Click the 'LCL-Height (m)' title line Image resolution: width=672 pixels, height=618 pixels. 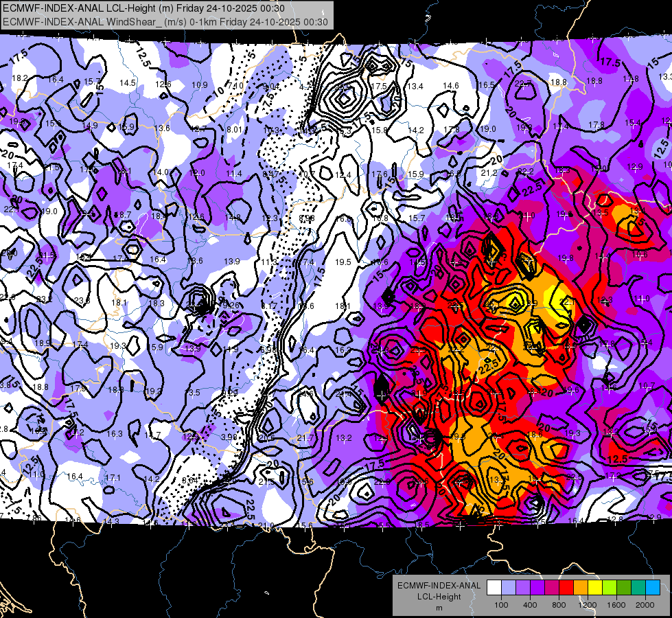(x=143, y=8)
